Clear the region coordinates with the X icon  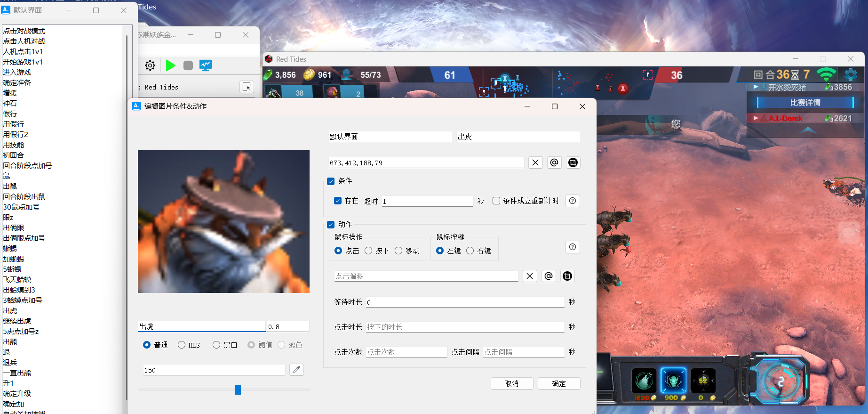(535, 162)
